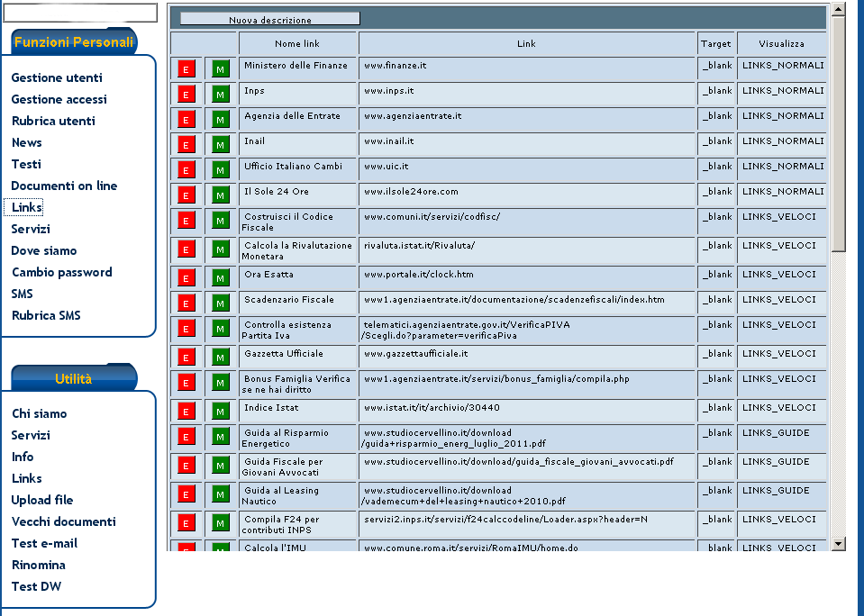
Task: Click red E icon for Costruisci il Codice Fiscale
Action: click(186, 221)
